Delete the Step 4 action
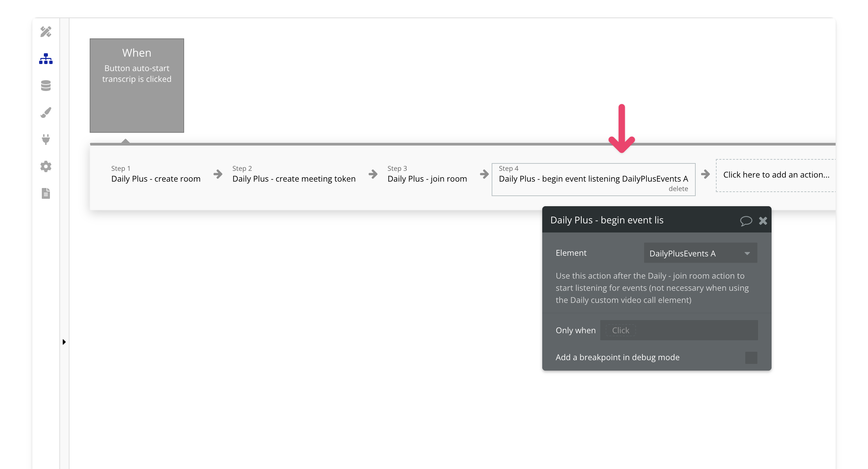868x469 pixels. pos(678,189)
